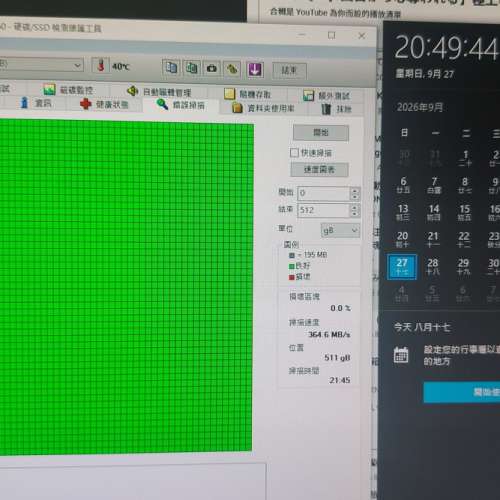Select day 7 in the calendar
The height and width of the screenshot is (500, 500).
(x=434, y=185)
